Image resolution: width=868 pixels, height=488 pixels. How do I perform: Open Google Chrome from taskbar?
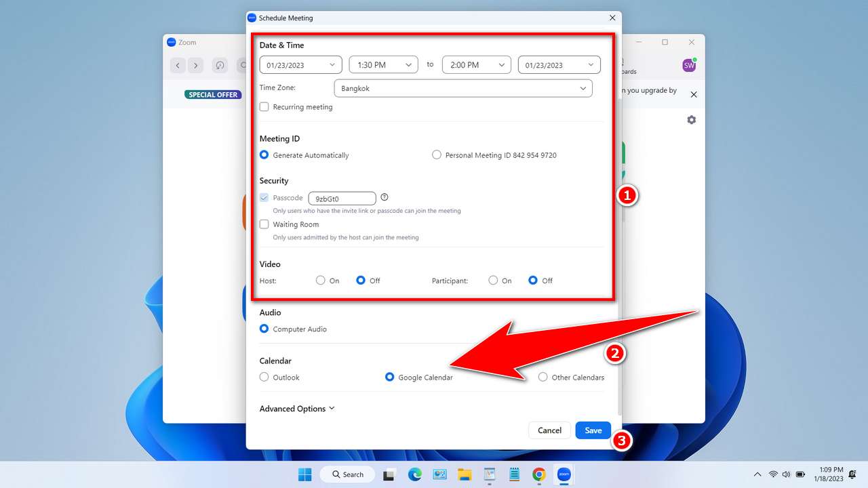539,474
